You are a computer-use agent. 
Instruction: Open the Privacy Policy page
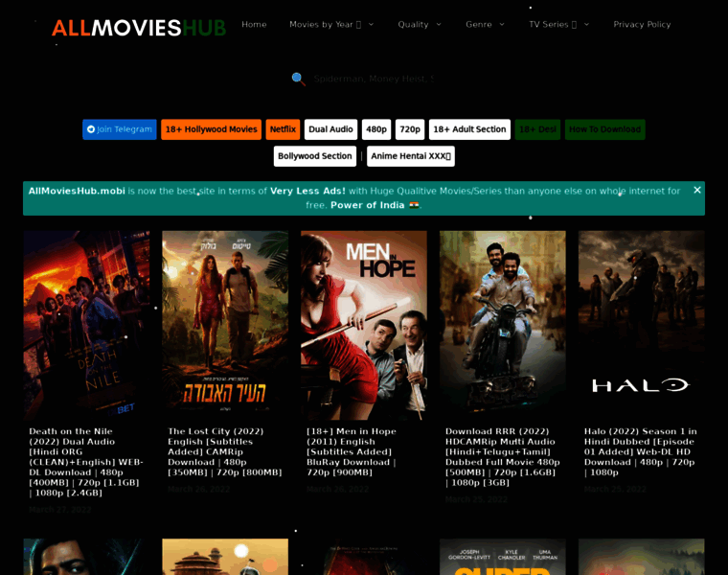pyautogui.click(x=642, y=24)
